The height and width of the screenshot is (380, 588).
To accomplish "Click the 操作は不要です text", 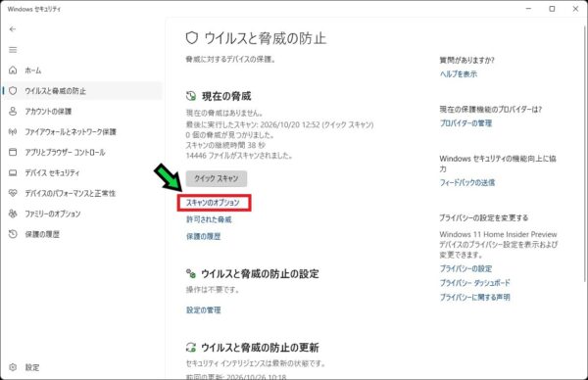I will 213,290.
